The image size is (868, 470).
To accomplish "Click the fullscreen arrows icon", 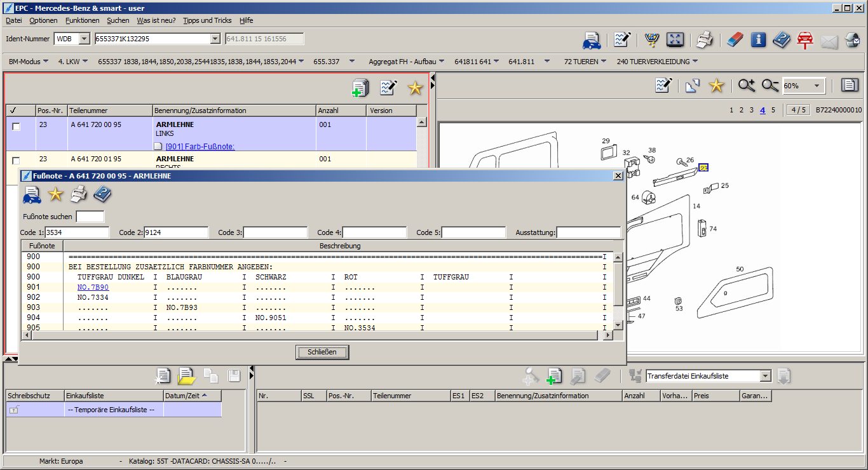I will pos(675,40).
